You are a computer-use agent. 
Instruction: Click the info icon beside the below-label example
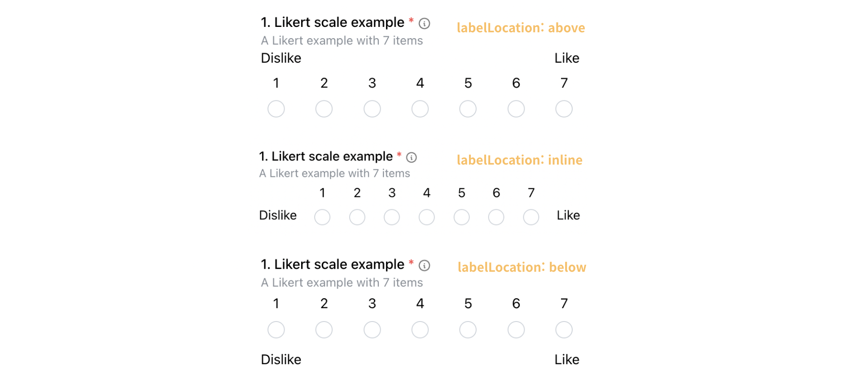point(424,265)
